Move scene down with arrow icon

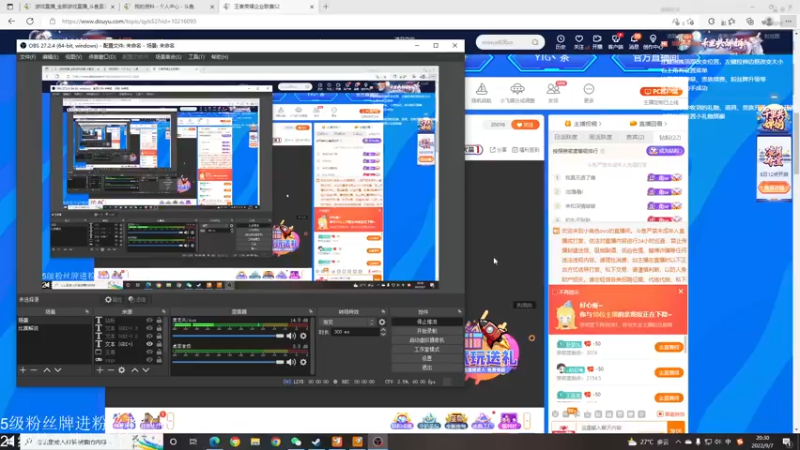point(58,370)
